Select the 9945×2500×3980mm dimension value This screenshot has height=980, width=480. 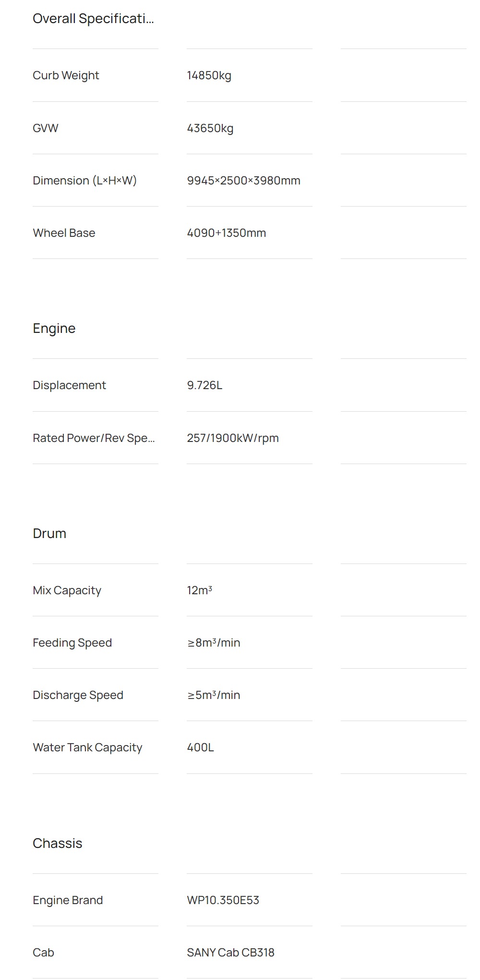(244, 181)
